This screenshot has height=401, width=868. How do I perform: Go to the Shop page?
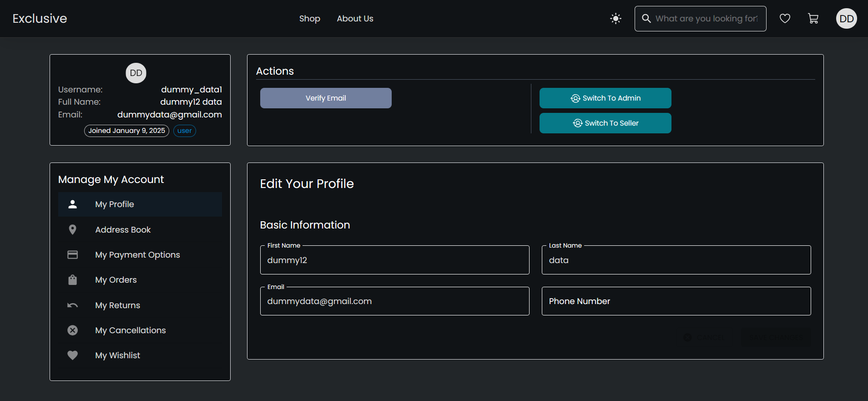click(309, 19)
